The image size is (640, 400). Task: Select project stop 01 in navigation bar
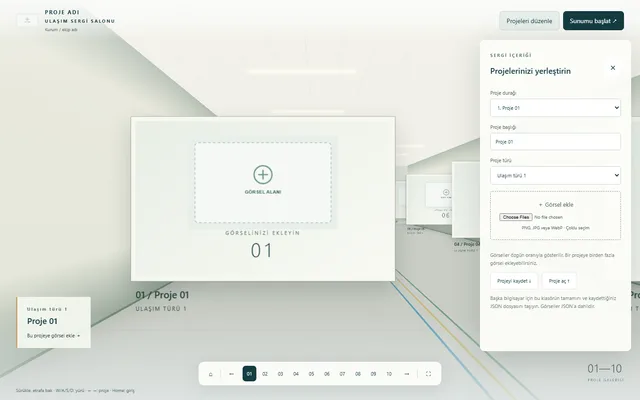pos(249,374)
